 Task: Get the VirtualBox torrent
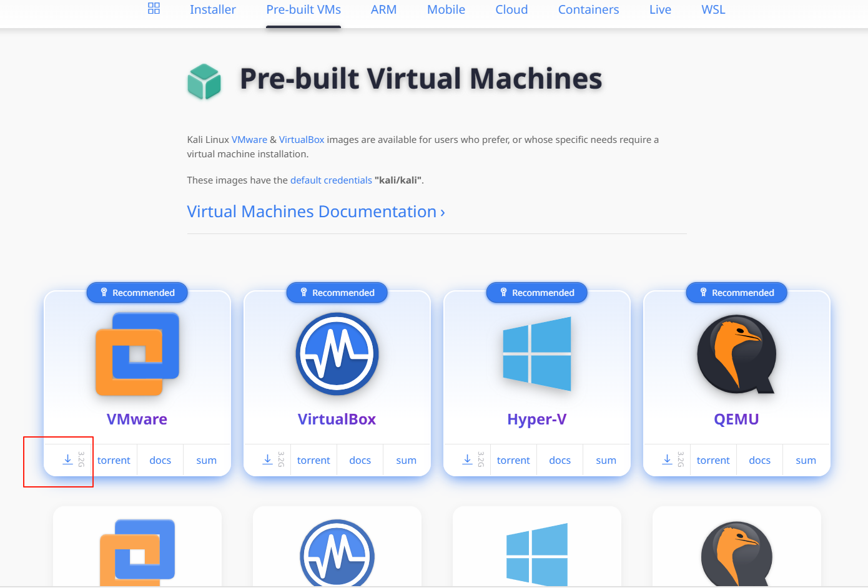tap(313, 460)
